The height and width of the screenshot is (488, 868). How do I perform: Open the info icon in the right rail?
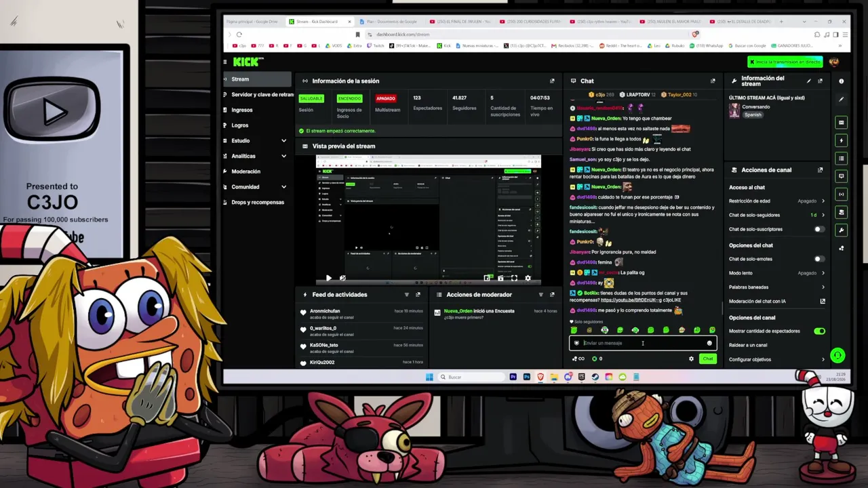[842, 81]
